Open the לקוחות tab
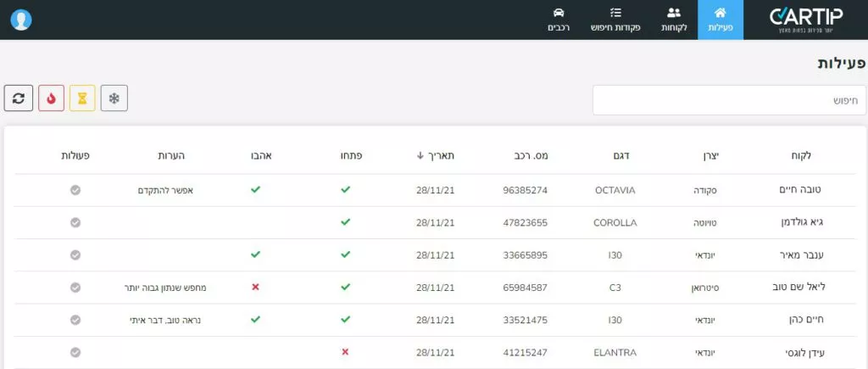Image resolution: width=868 pixels, height=369 pixels. (x=674, y=20)
